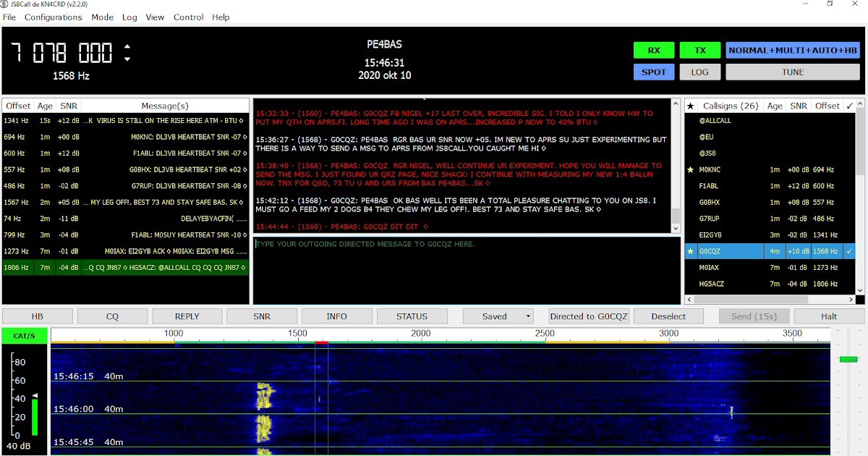Click the frequency up stepper arrow
This screenshot has width=868, height=456.
(128, 46)
